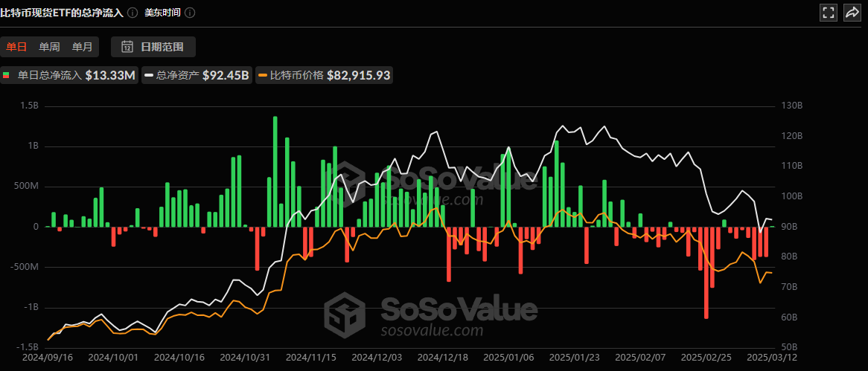868x371 pixels.
Task: Click info icon beside 比特币现货ETF的总净流入
Action: coord(133,13)
